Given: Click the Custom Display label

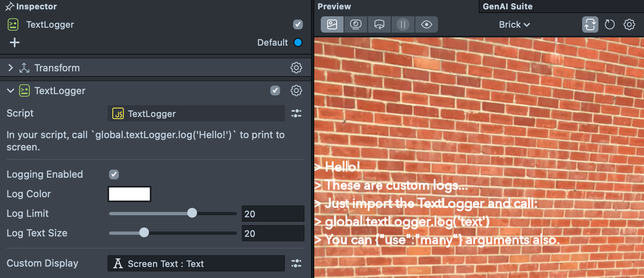Looking at the screenshot, I should pyautogui.click(x=42, y=263).
